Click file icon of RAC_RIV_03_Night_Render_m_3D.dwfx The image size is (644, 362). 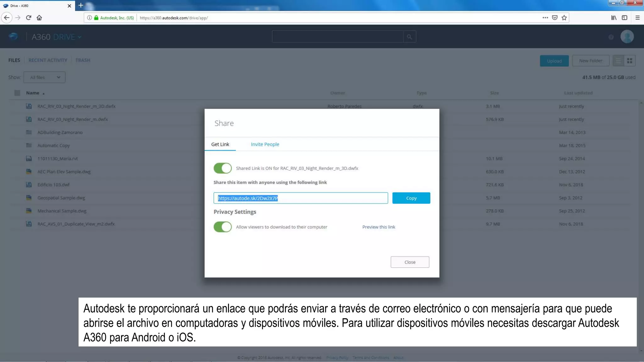click(x=29, y=106)
